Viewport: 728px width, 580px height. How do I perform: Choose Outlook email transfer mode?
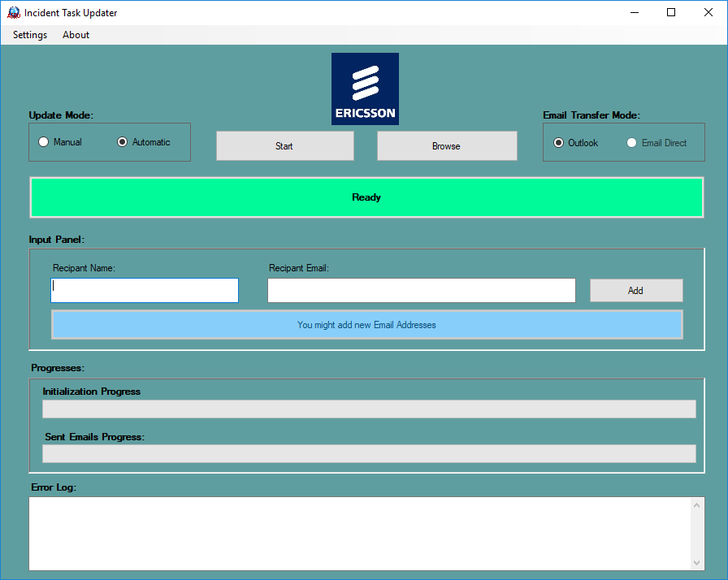click(x=559, y=143)
